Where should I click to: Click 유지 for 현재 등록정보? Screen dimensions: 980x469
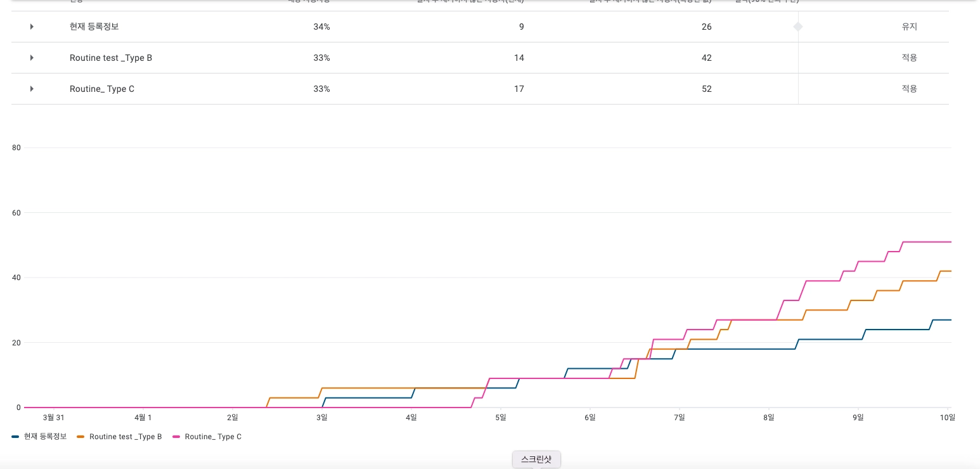pyautogui.click(x=909, y=27)
